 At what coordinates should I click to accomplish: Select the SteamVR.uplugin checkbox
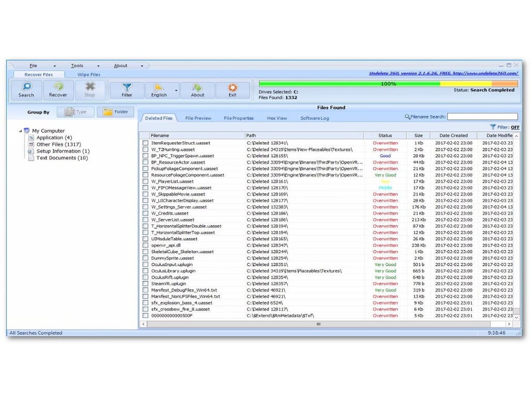coord(145,284)
